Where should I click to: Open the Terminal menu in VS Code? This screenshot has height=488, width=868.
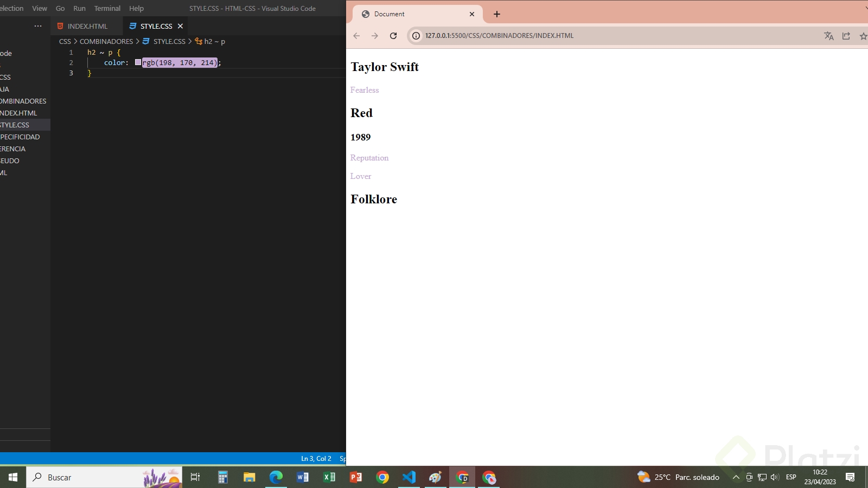(107, 8)
